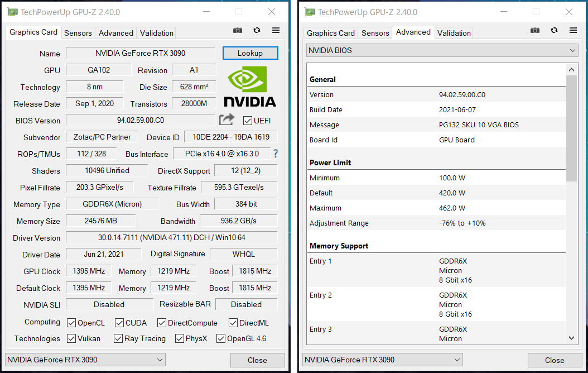Switch to Validation tab in left window
The image size is (588, 373).
point(157,33)
